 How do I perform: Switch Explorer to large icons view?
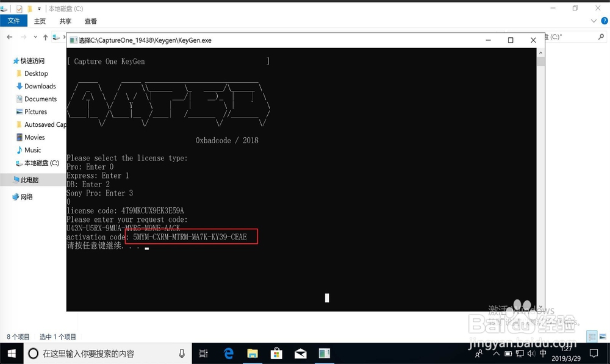click(x=603, y=337)
